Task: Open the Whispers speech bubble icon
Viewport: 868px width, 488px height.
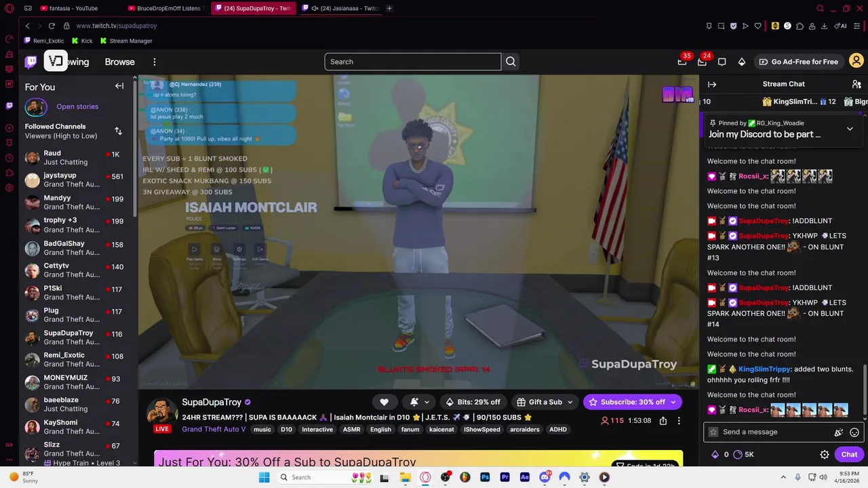Action: pos(722,62)
